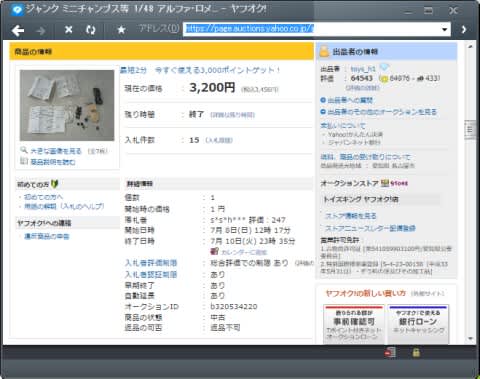Click the page's vertical scrollbar thumb
This screenshot has height=379, width=480.
tap(470, 130)
